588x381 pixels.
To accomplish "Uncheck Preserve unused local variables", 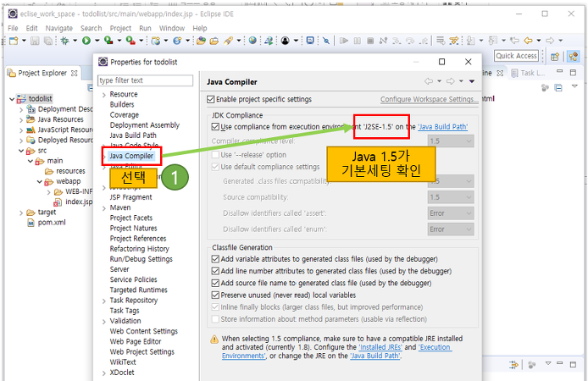I will pyautogui.click(x=215, y=295).
